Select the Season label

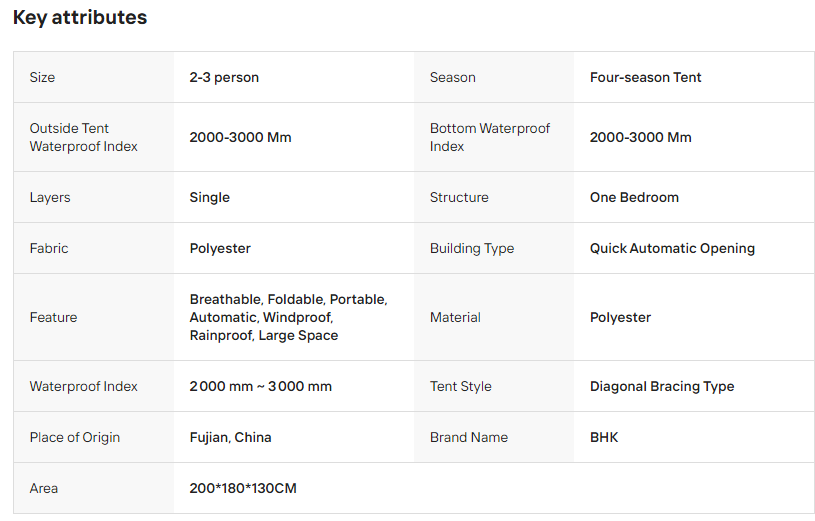tap(453, 77)
